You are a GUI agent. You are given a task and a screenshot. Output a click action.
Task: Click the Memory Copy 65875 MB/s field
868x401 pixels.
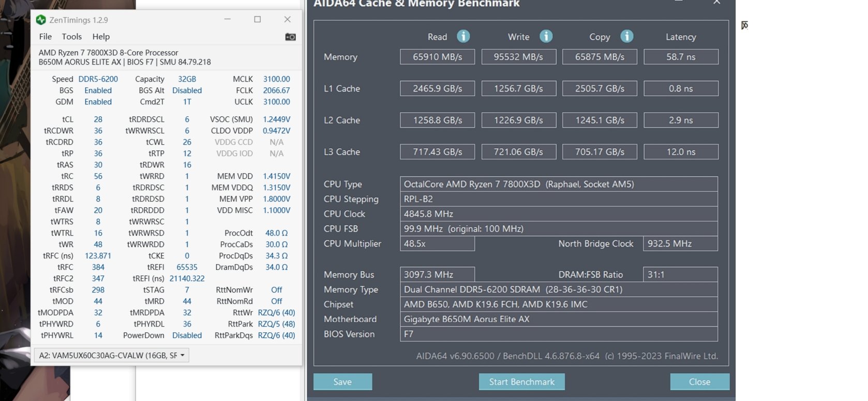pyautogui.click(x=600, y=57)
